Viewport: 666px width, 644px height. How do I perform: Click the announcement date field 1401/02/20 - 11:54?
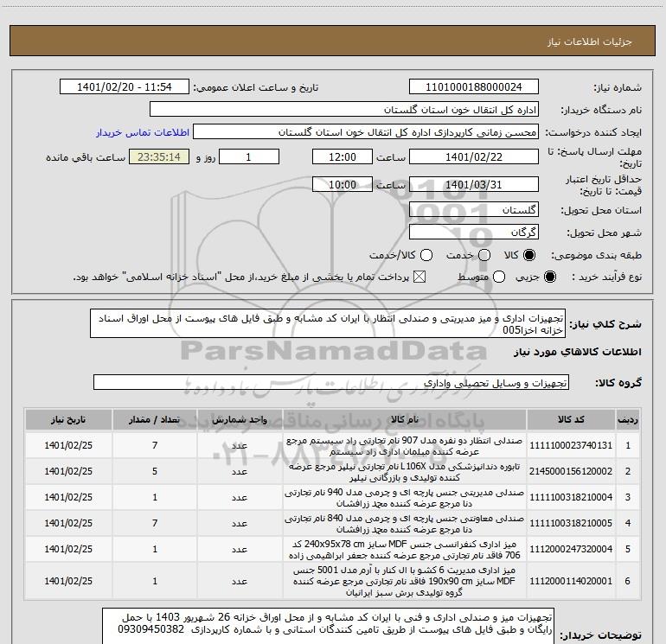click(x=125, y=87)
